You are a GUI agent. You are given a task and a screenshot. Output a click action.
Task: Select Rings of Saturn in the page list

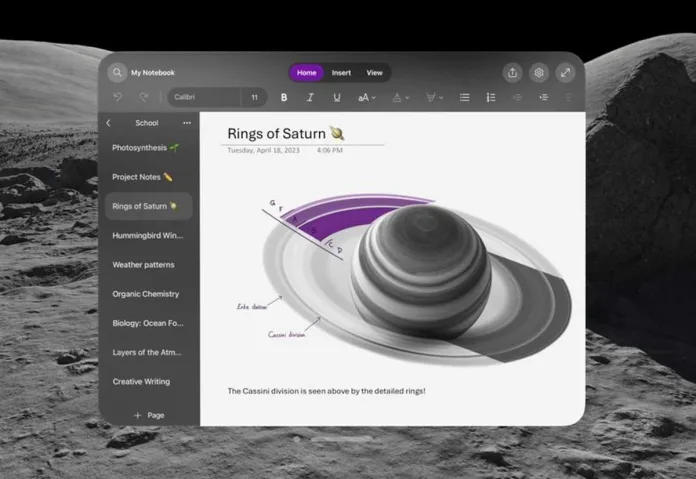pos(149,206)
